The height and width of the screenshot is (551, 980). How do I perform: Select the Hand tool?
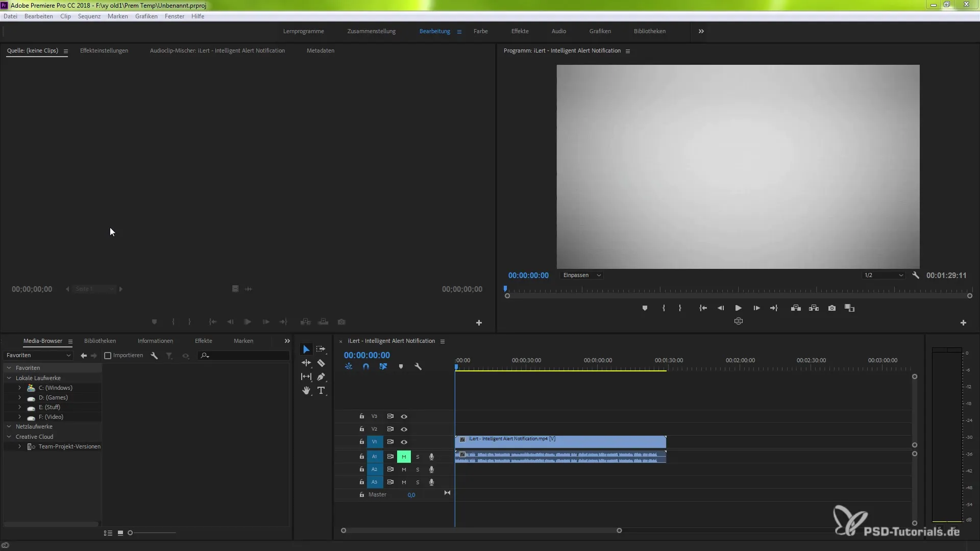[306, 391]
